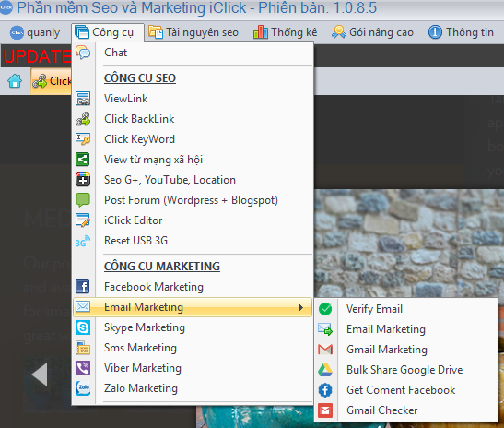Choose Click BackLink from the menu
504x428 pixels.
point(193,119)
